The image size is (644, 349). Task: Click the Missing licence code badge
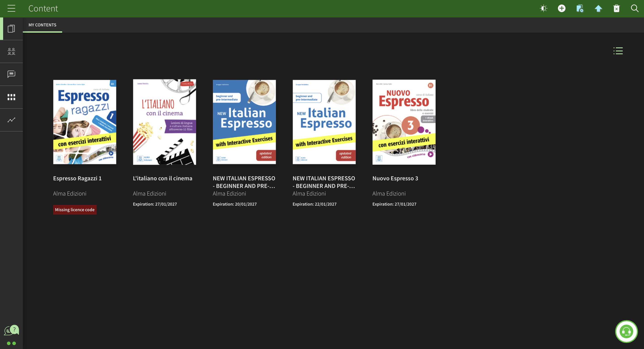click(75, 210)
